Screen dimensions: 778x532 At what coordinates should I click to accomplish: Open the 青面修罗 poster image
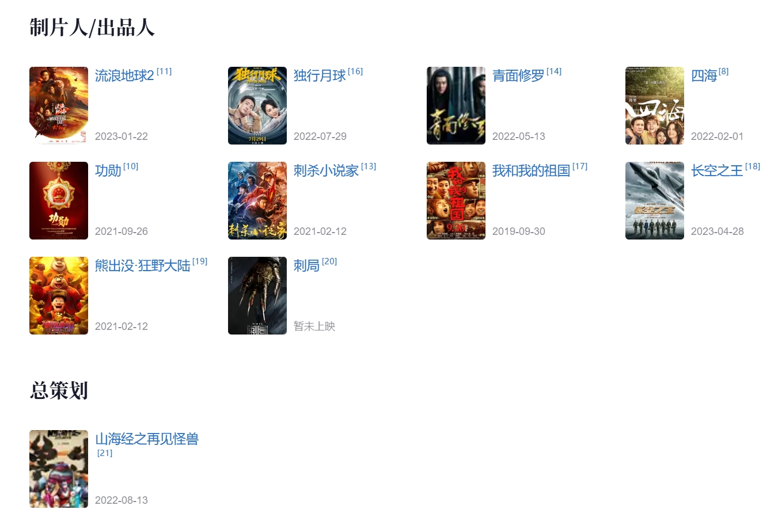coord(456,105)
